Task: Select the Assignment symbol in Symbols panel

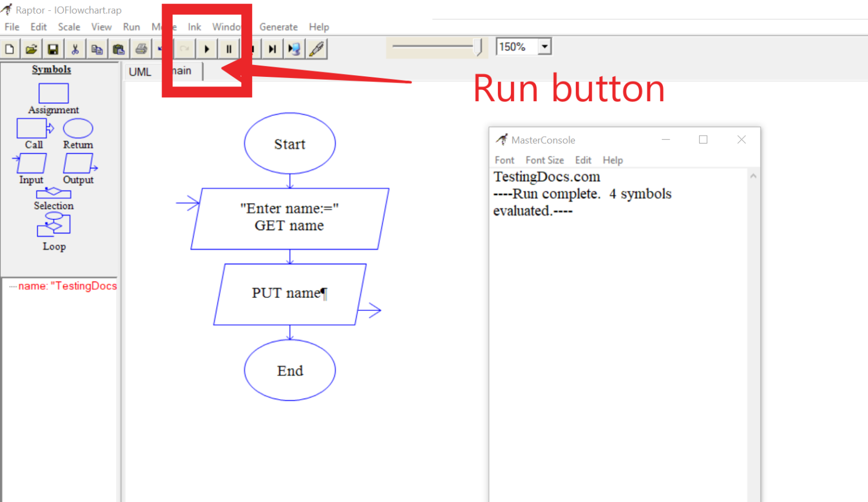Action: [53, 92]
